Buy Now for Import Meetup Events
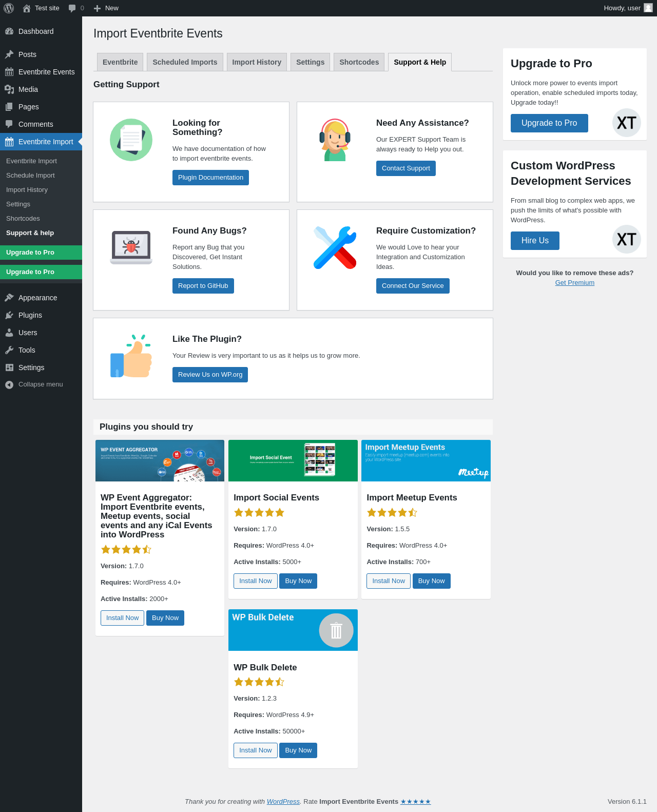This screenshot has height=812, width=657. pyautogui.click(x=432, y=581)
